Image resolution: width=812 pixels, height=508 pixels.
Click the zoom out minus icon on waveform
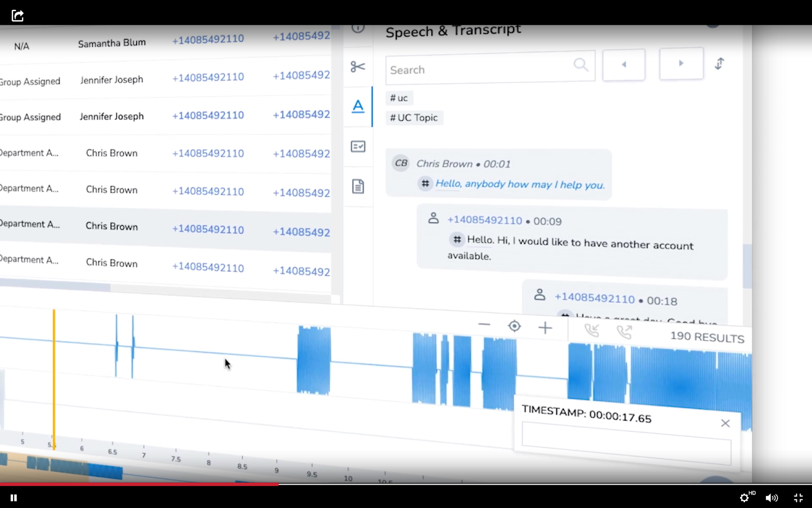[x=484, y=325]
